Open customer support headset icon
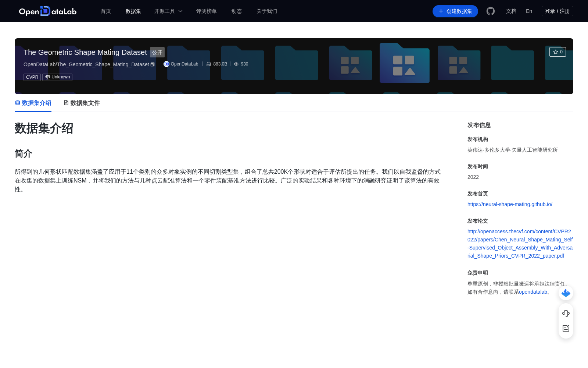The image size is (588, 368). [x=566, y=313]
